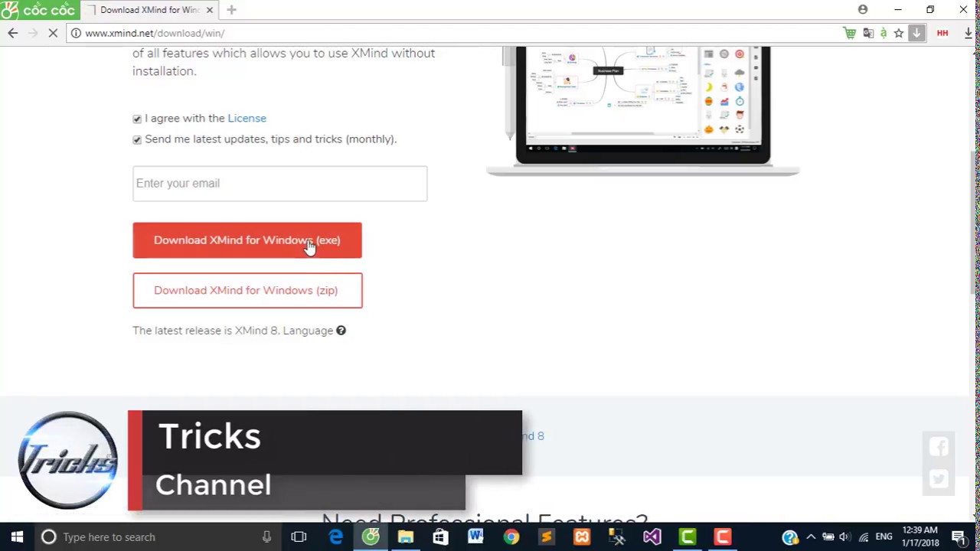Download XMind for Windows (exe)
980x551 pixels.
pyautogui.click(x=247, y=240)
